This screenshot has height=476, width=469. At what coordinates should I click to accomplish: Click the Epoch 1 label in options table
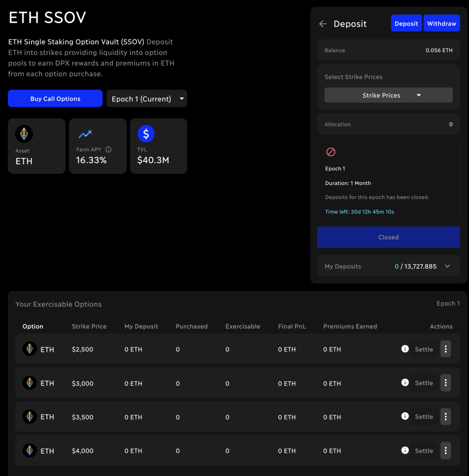coord(448,303)
